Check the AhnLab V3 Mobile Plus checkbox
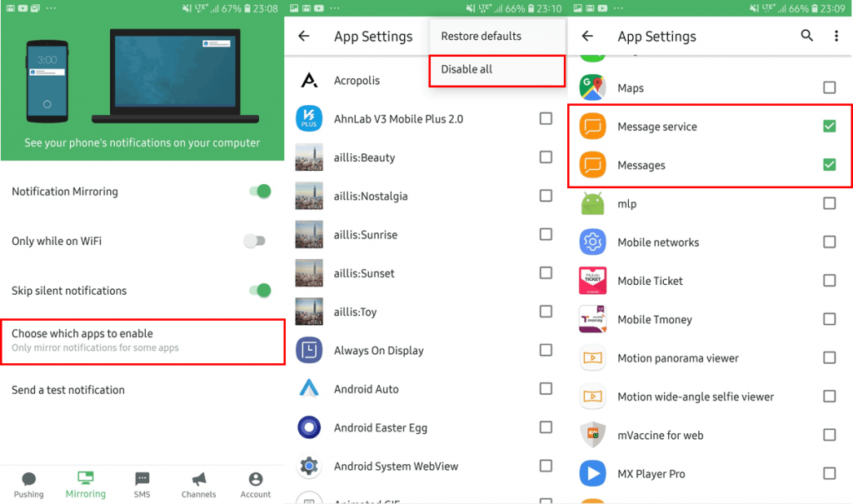Viewport: 853px width, 504px height. [546, 118]
